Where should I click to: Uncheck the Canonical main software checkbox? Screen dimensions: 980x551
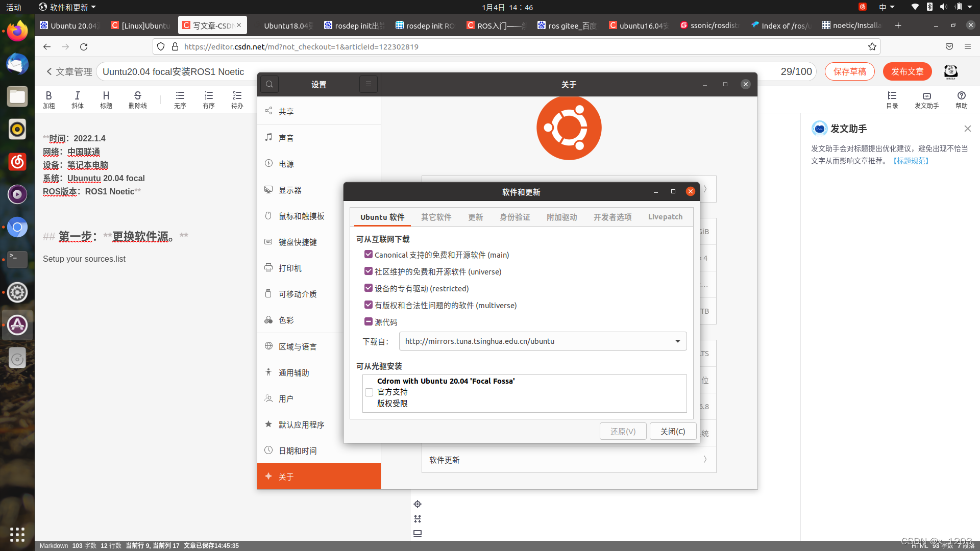[x=369, y=254]
